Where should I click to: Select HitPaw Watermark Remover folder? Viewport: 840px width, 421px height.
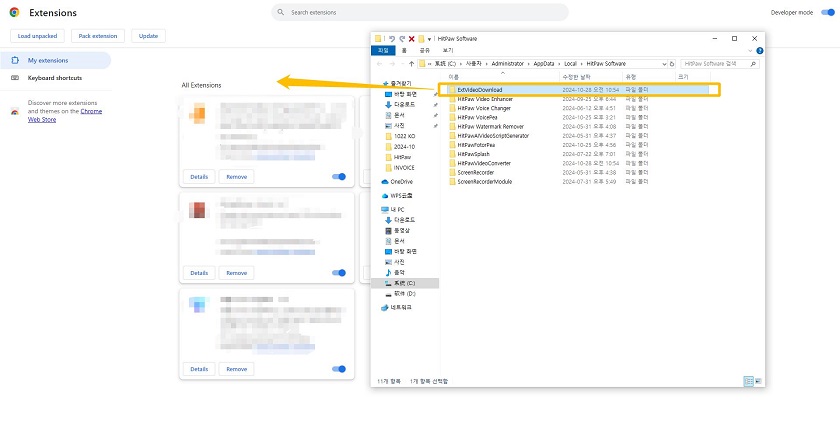point(490,126)
